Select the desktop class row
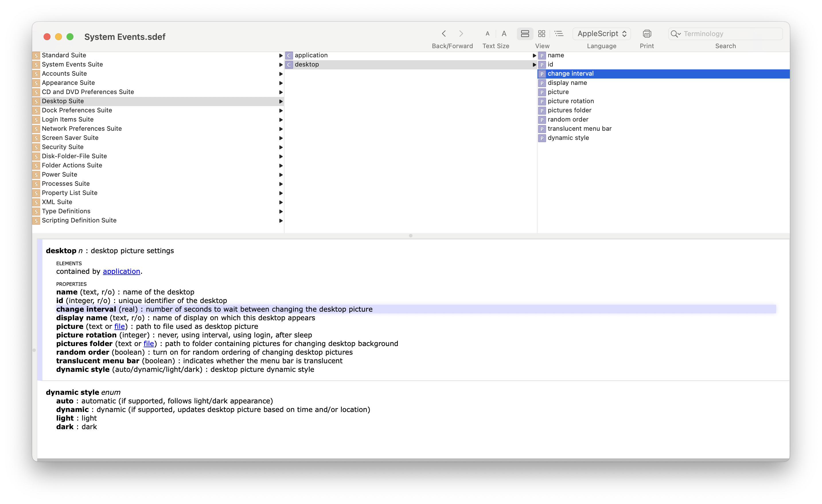This screenshot has width=822, height=504. pos(411,65)
